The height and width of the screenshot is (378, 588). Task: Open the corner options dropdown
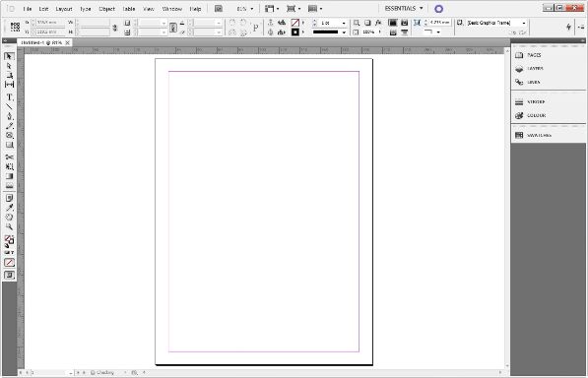[438, 32]
